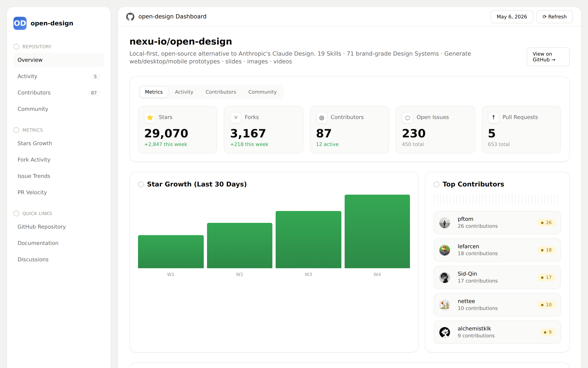The image size is (588, 368).
Task: Click the '26 contributions' text under pftom
Action: tap(478, 226)
